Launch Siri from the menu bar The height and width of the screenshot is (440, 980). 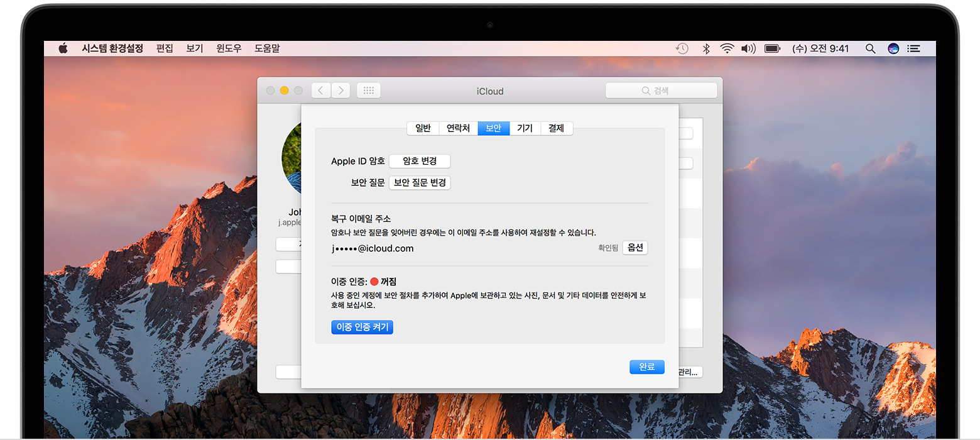click(x=893, y=48)
